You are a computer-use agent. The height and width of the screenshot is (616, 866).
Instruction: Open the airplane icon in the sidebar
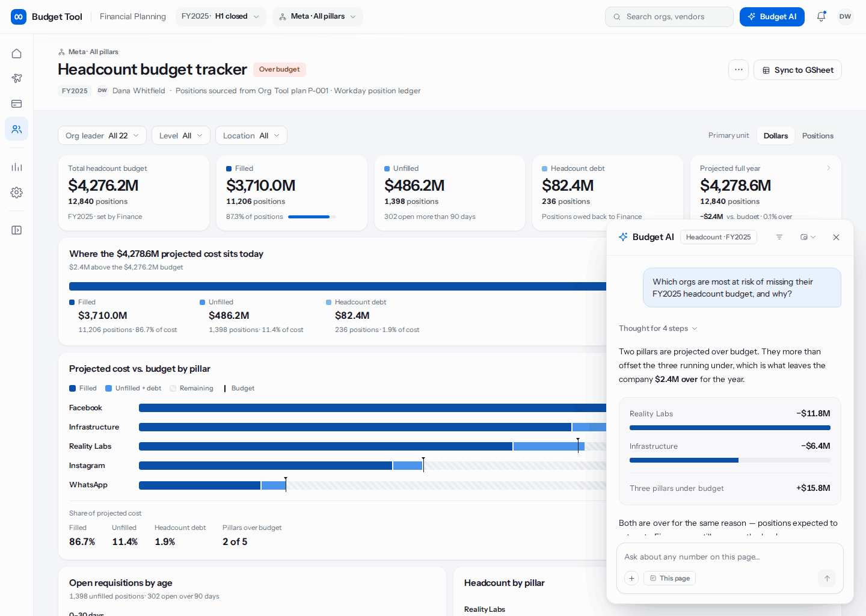click(x=17, y=78)
